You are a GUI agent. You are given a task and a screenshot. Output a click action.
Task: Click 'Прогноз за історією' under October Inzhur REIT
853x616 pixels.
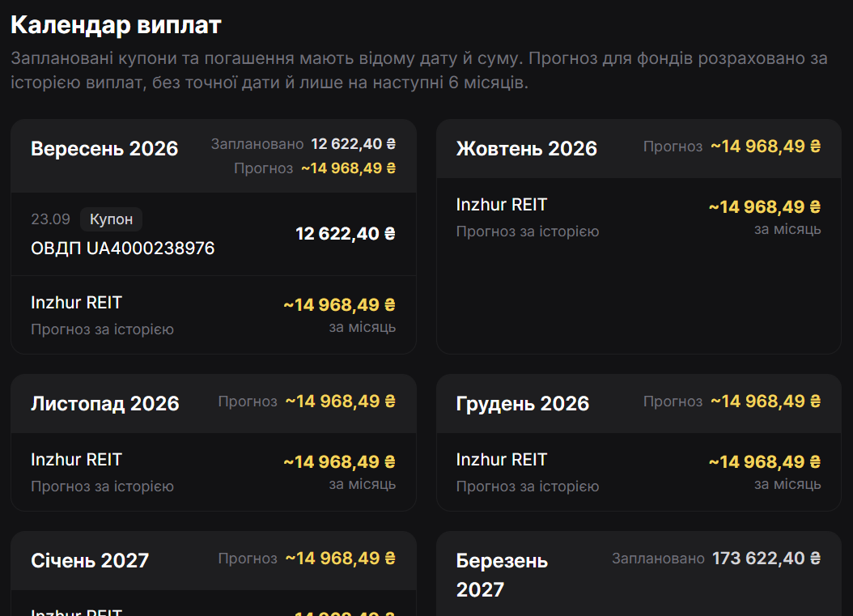coord(528,232)
